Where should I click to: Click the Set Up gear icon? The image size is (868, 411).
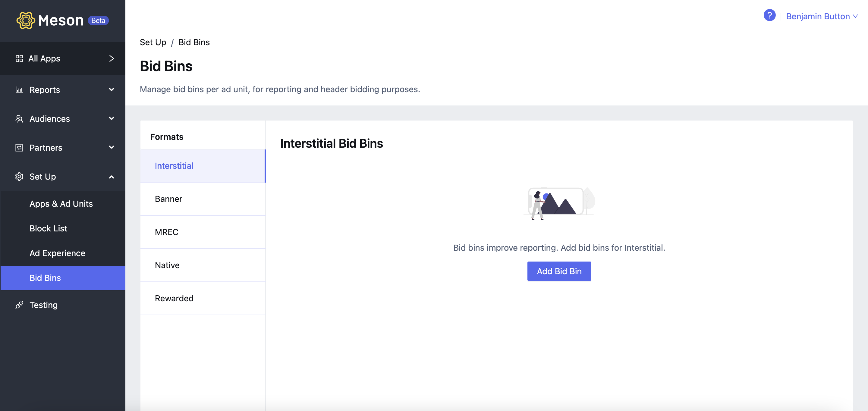point(19,177)
